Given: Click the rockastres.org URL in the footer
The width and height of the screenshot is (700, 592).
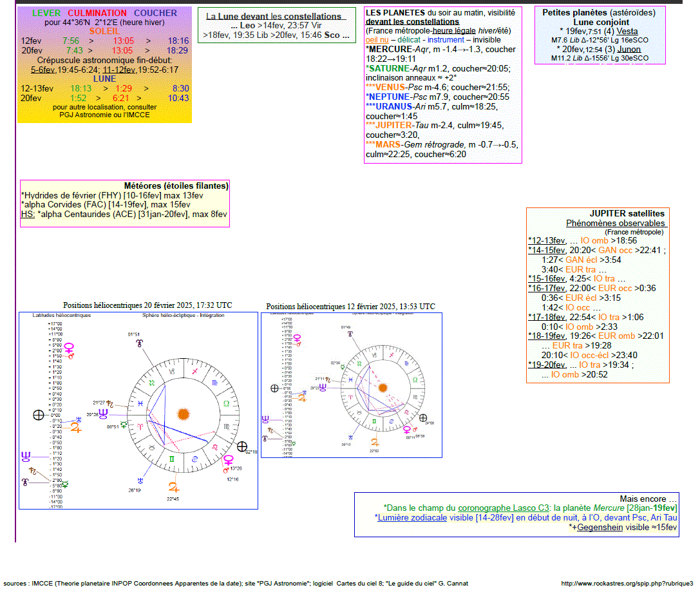Looking at the screenshot, I should coord(627,583).
